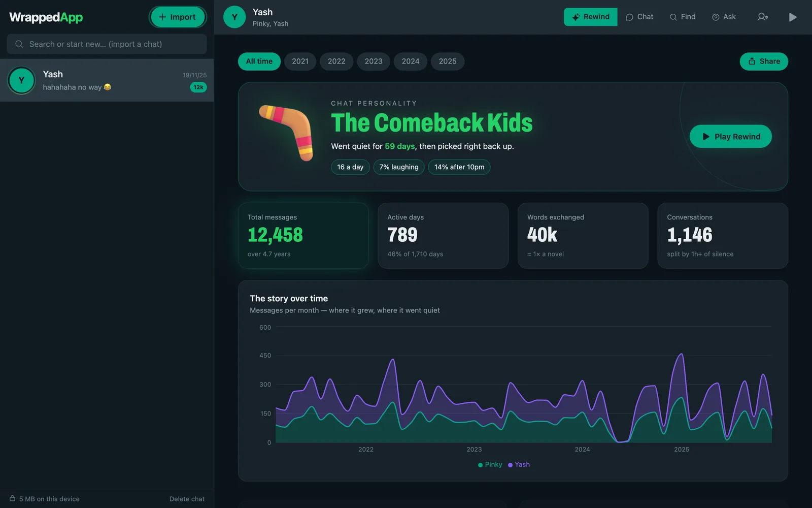This screenshot has height=508, width=812.
Task: Click the boomerang personality illustration
Action: click(x=287, y=132)
